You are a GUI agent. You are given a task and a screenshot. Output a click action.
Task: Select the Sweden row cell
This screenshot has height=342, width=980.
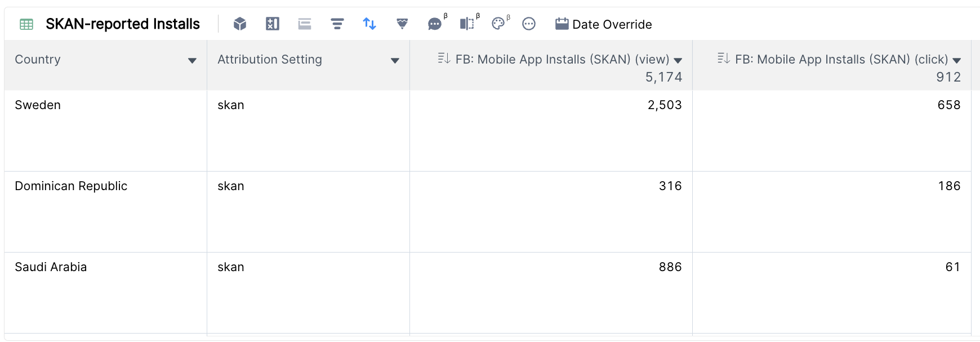pyautogui.click(x=105, y=130)
